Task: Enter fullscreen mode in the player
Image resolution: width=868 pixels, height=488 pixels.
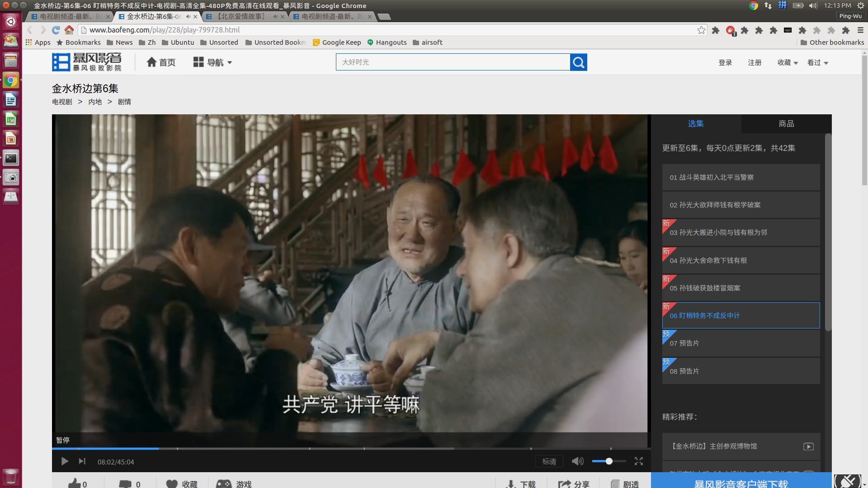Action: click(x=638, y=461)
